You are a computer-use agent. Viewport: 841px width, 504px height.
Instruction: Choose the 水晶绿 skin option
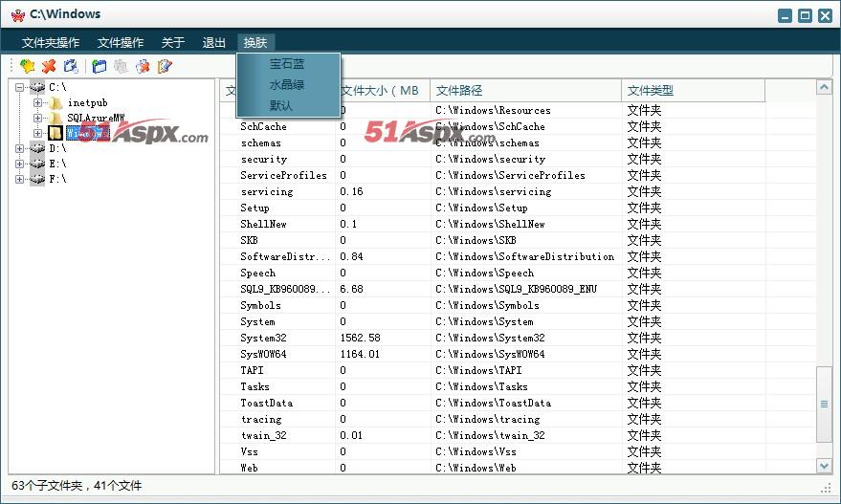pyautogui.click(x=288, y=85)
